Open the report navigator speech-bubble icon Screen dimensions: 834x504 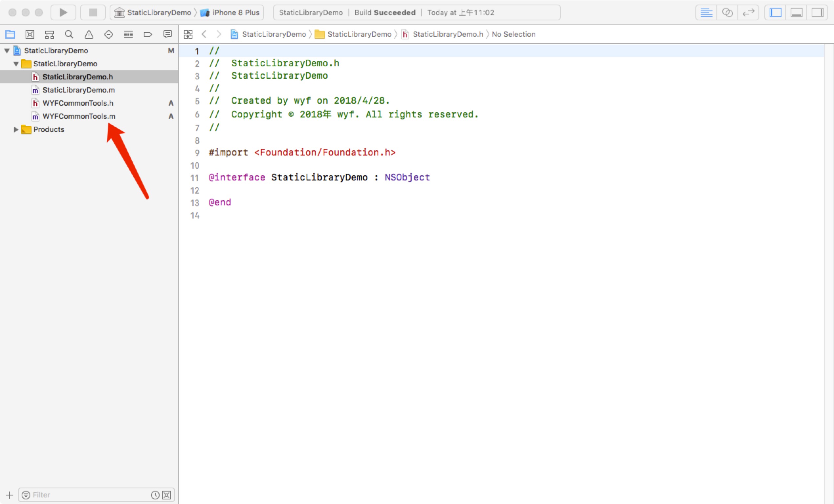tap(167, 34)
